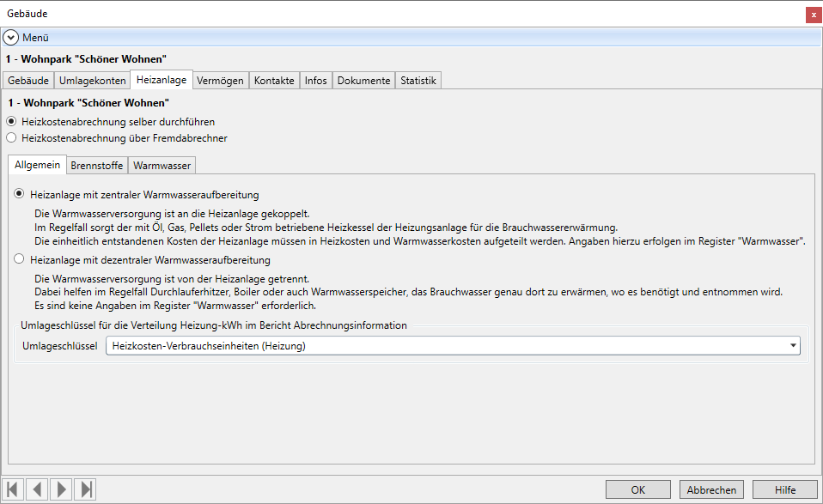Choose Heizanlage mit zentraler Warmwasseraufbereitung
823x504 pixels.
19,195
